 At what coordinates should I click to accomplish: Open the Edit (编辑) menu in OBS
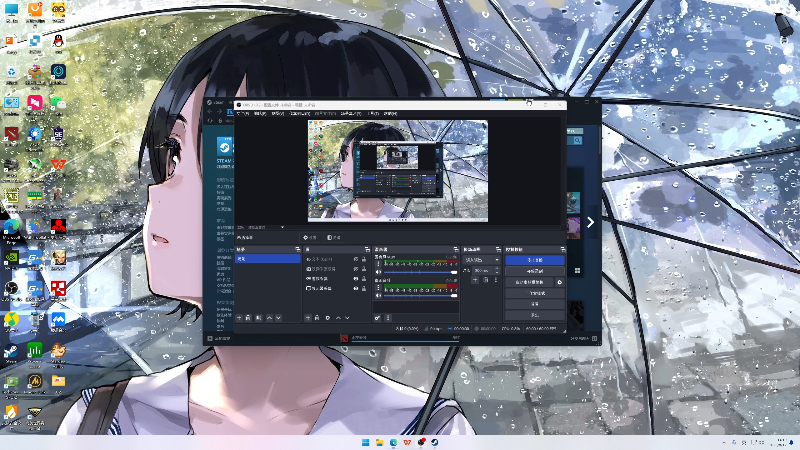[260, 114]
